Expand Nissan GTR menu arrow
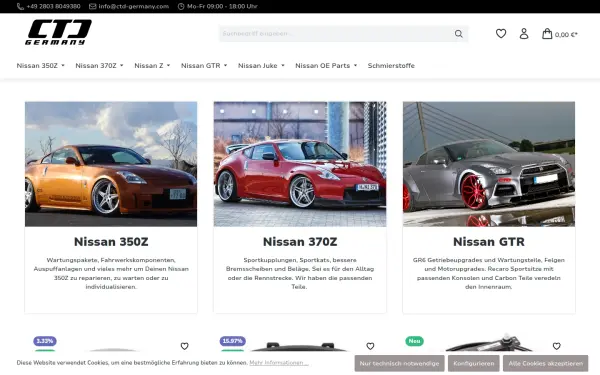Viewport: 600px width, 375px height. (x=225, y=65)
